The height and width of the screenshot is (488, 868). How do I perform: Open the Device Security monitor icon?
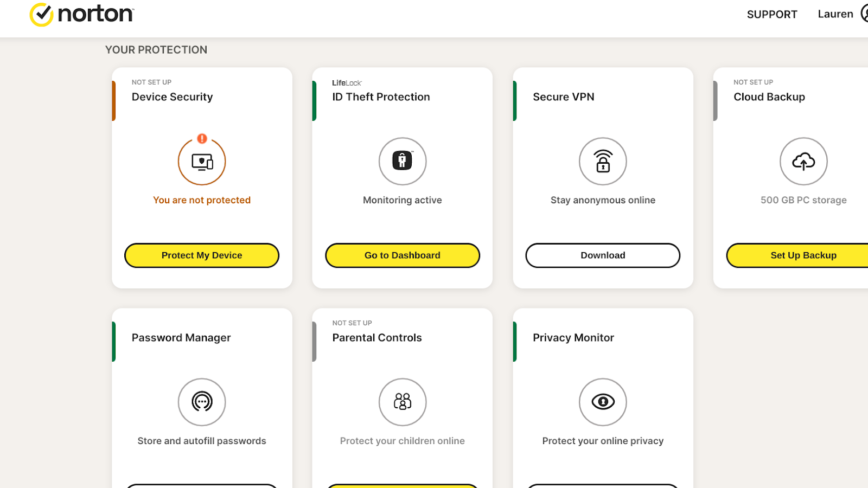pyautogui.click(x=202, y=162)
